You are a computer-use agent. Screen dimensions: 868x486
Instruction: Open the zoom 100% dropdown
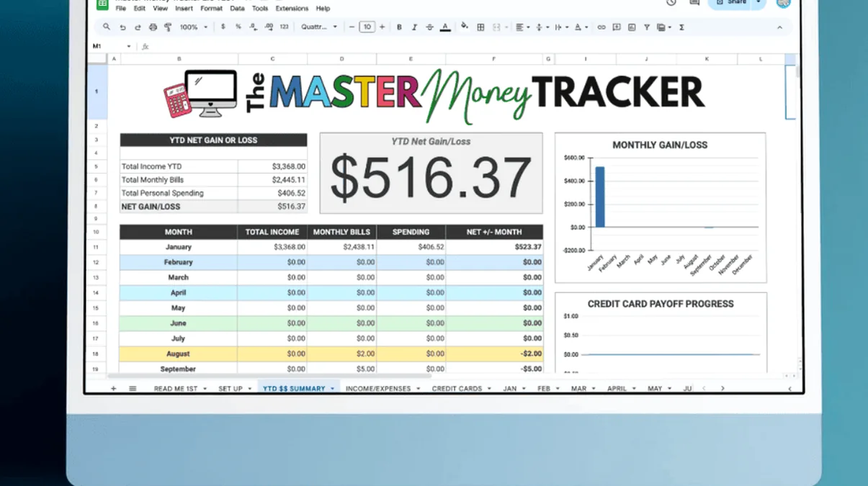193,27
